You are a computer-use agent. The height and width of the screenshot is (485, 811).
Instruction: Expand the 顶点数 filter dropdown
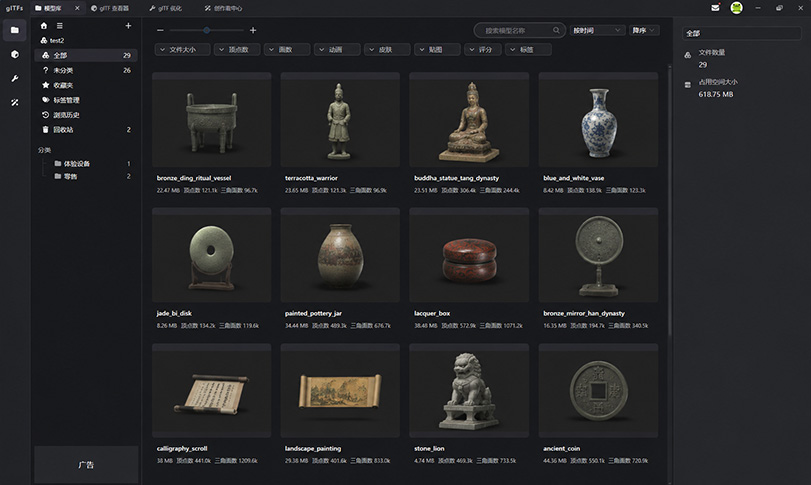pos(237,50)
